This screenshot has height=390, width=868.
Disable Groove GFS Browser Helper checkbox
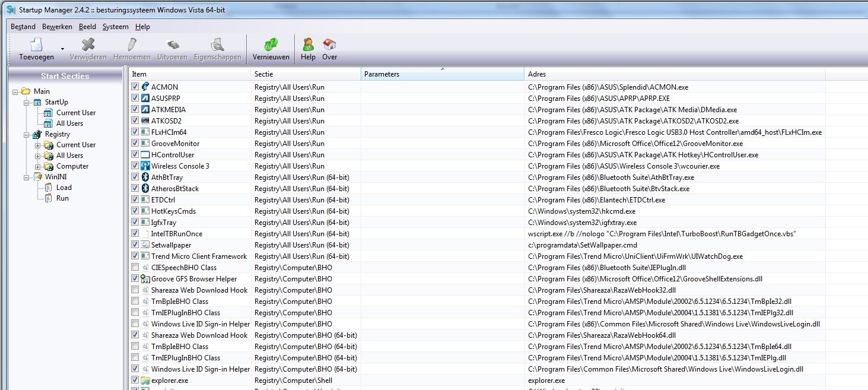[x=135, y=278]
